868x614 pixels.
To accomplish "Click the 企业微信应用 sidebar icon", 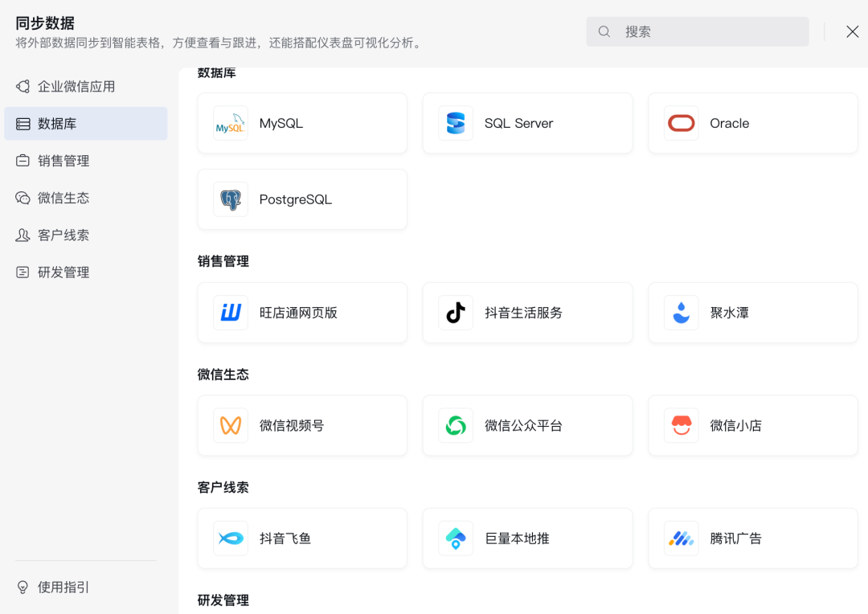I will (x=23, y=86).
